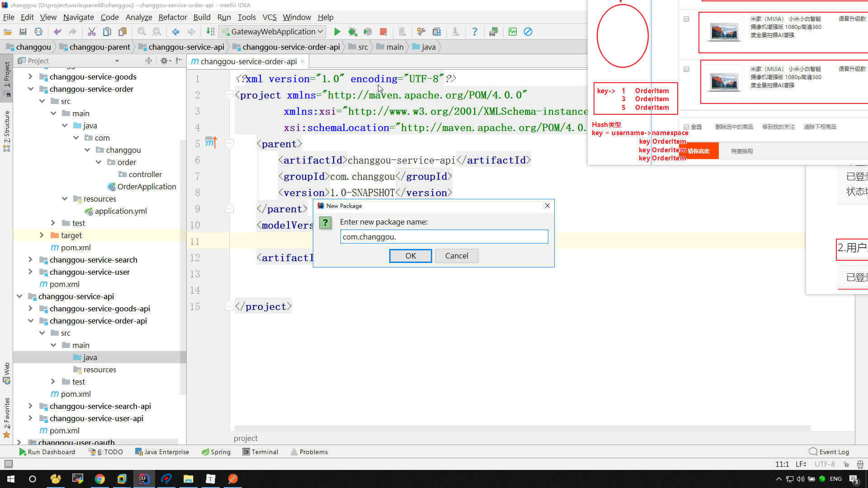The height and width of the screenshot is (488, 868).
Task: Click the Synchronize refresh icon
Action: coord(38,32)
